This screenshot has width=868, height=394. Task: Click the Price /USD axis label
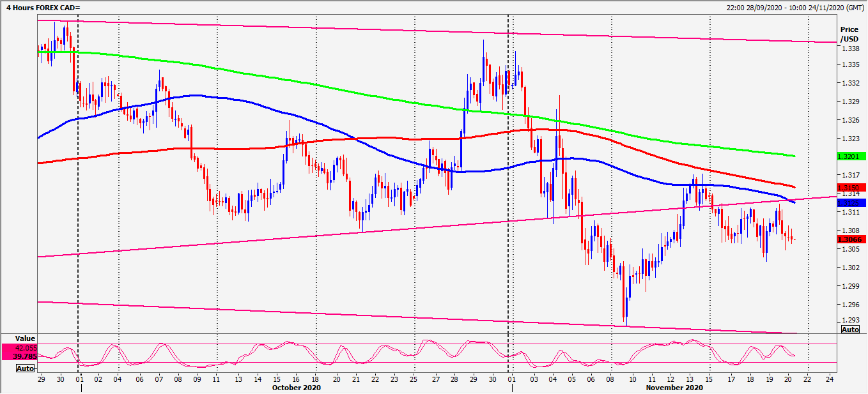click(x=849, y=34)
